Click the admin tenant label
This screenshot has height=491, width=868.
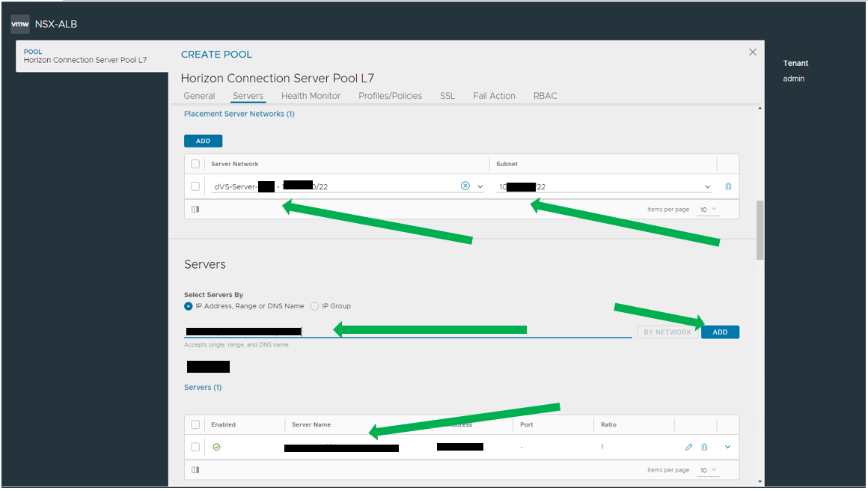click(793, 79)
